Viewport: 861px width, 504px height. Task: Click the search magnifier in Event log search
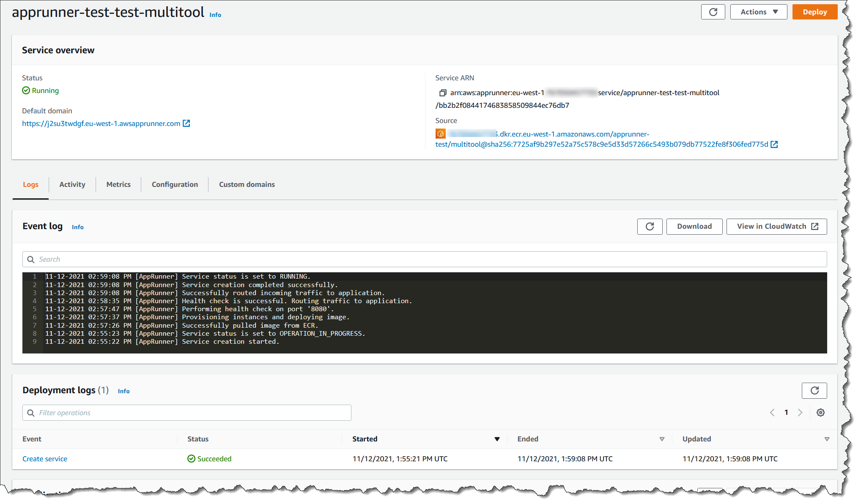pyautogui.click(x=31, y=259)
